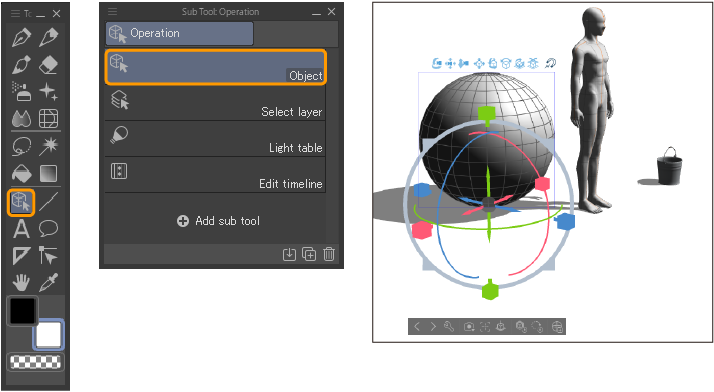Select the Eraser tool

pyautogui.click(x=49, y=65)
